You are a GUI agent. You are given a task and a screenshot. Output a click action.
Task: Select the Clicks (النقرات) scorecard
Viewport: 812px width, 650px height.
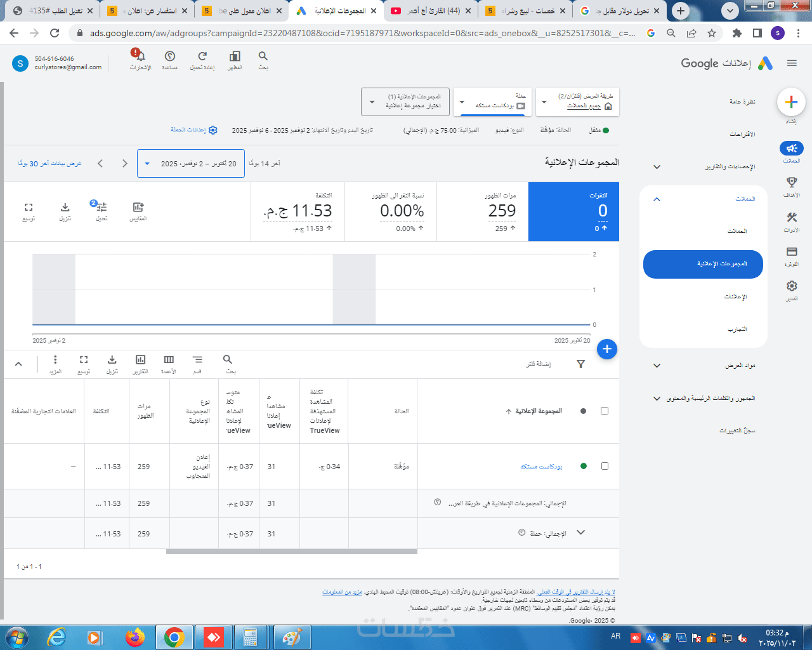pyautogui.click(x=573, y=212)
